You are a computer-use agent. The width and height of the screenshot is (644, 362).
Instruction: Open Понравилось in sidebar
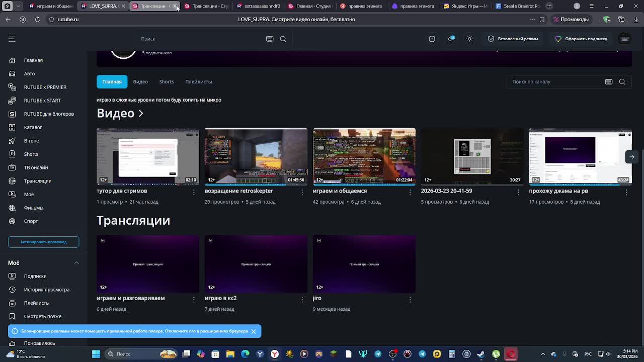click(x=39, y=343)
